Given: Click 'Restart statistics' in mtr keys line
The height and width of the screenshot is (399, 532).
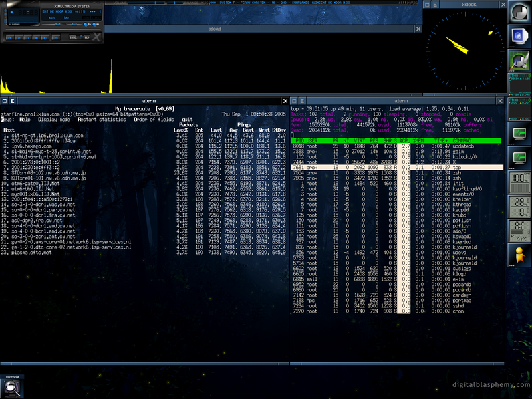Looking at the screenshot, I should click(x=102, y=120).
